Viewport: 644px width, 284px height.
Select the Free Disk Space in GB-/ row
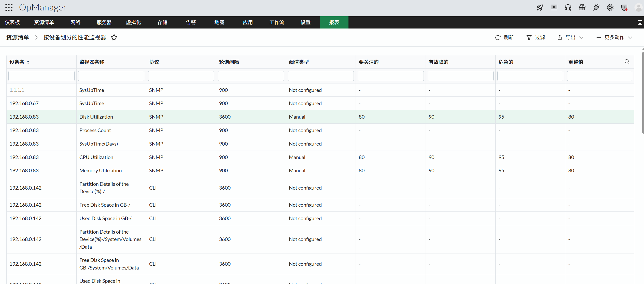click(x=320, y=205)
